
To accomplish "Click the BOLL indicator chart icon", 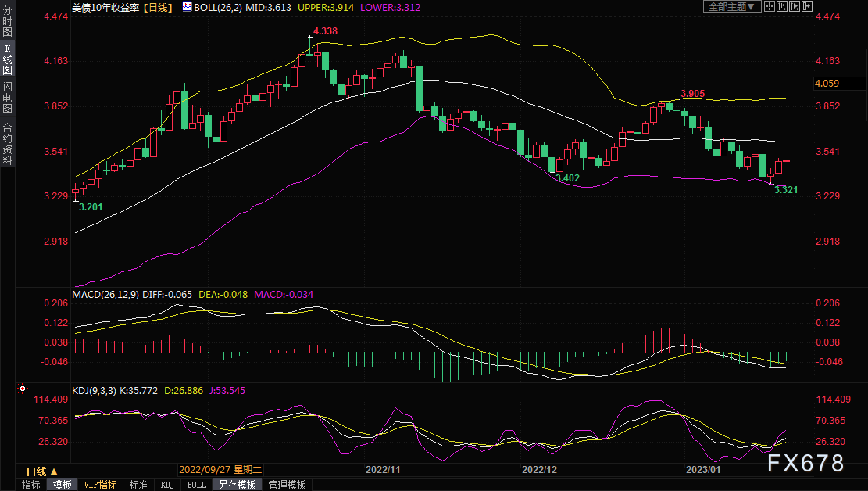I will (186, 6).
